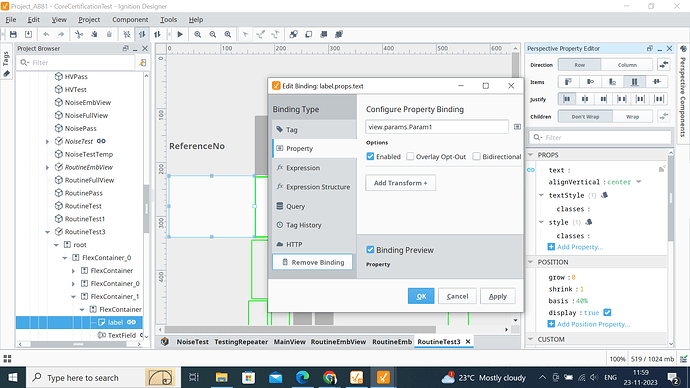The image size is (690, 388).
Task: Open Ignition Designer from Windows taskbar
Action: point(383,377)
